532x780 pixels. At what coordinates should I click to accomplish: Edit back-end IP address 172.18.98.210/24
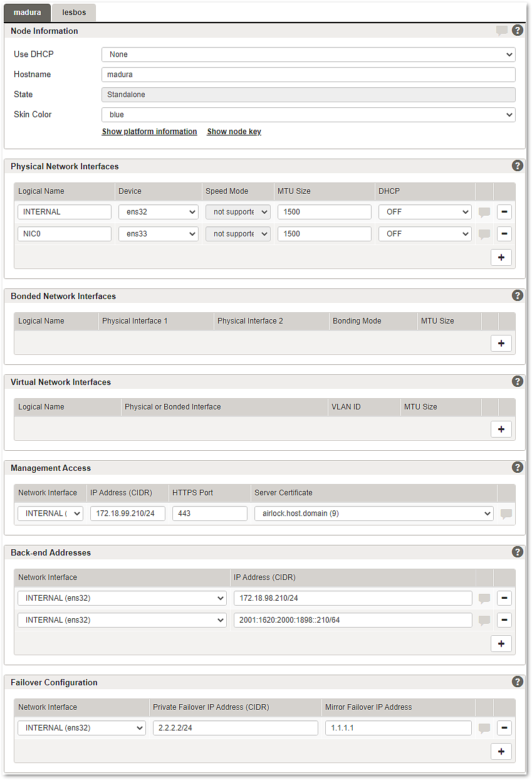coord(353,598)
